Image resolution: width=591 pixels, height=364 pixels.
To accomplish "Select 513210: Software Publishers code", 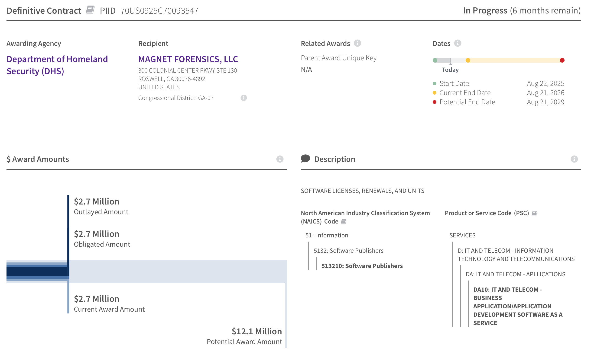I will (x=362, y=266).
